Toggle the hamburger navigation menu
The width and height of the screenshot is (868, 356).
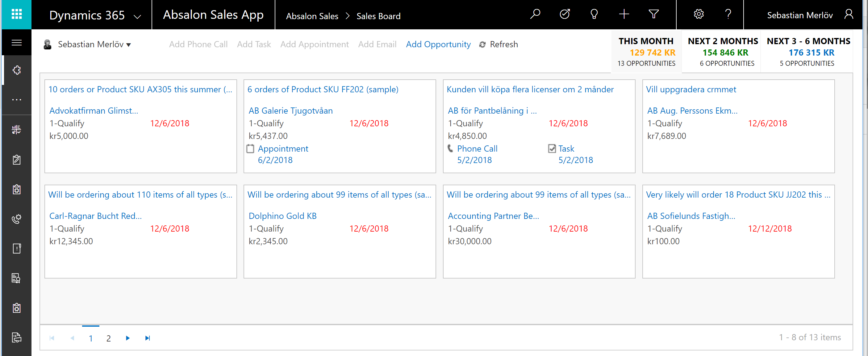pos(16,43)
